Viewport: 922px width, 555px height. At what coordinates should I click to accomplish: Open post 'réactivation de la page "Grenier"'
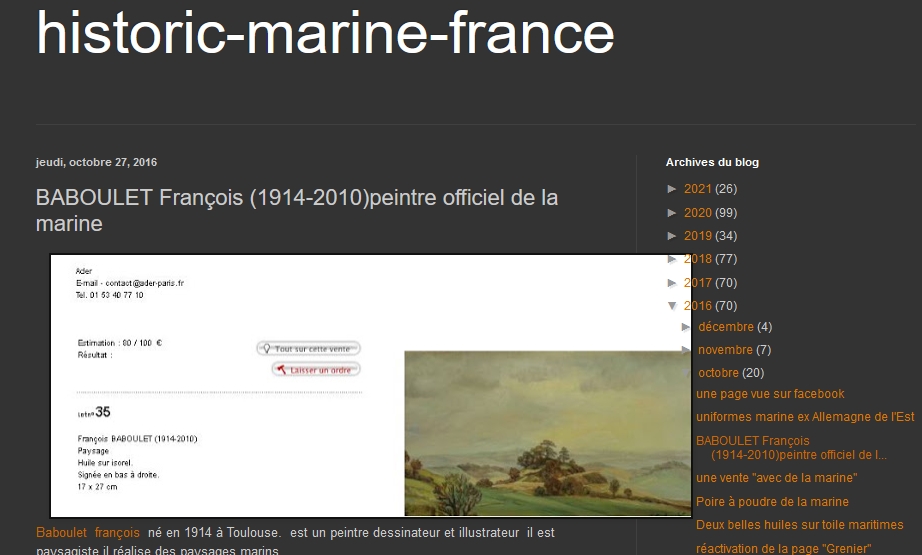[783, 549]
